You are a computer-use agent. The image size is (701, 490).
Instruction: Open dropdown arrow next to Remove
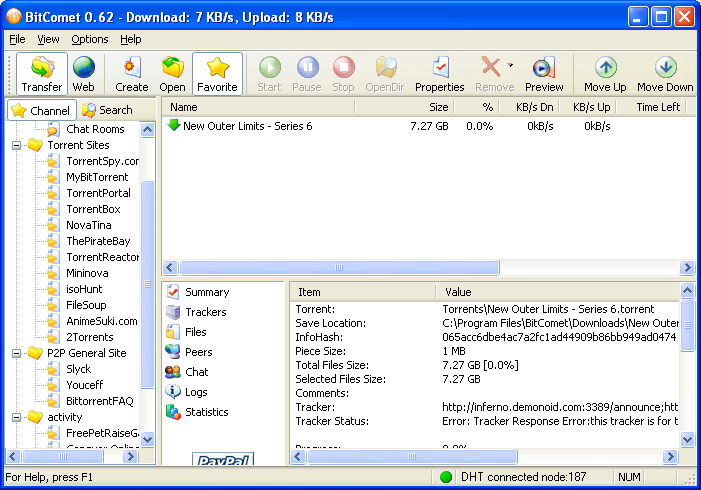coord(510,66)
